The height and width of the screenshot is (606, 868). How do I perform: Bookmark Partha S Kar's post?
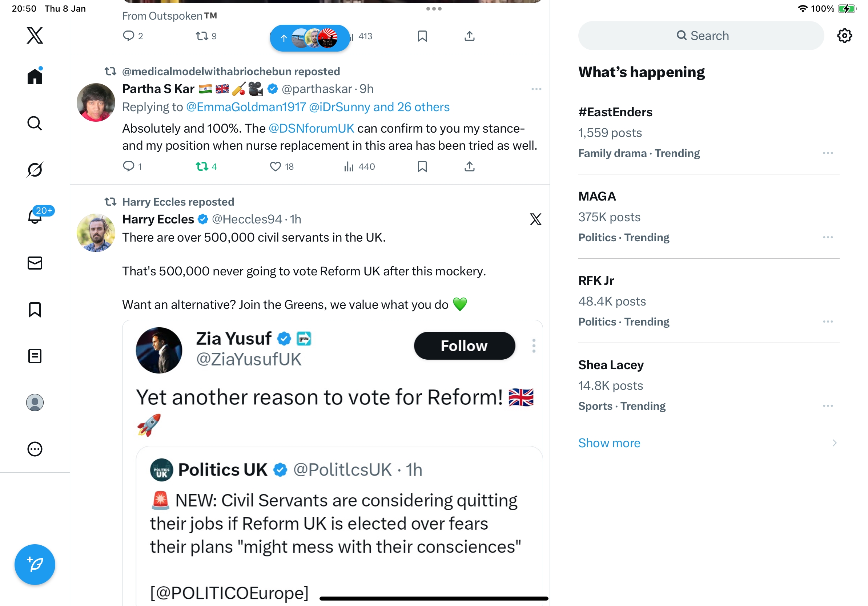(x=422, y=167)
